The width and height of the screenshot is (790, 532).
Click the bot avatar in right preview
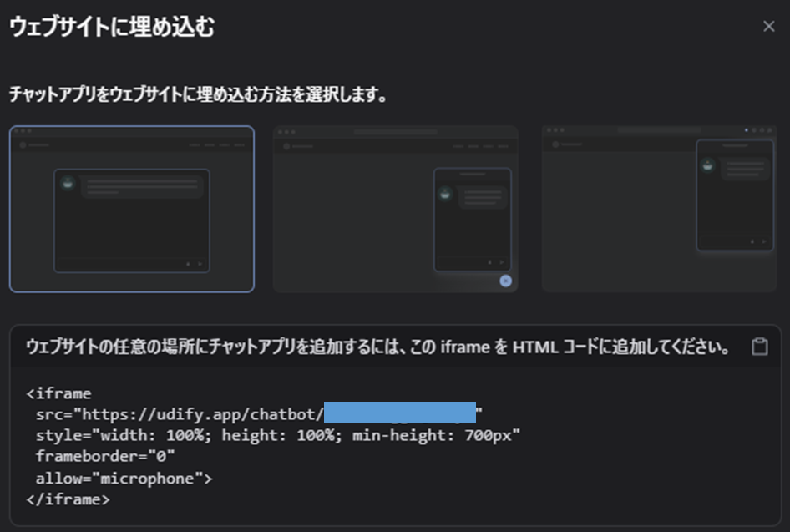(708, 165)
